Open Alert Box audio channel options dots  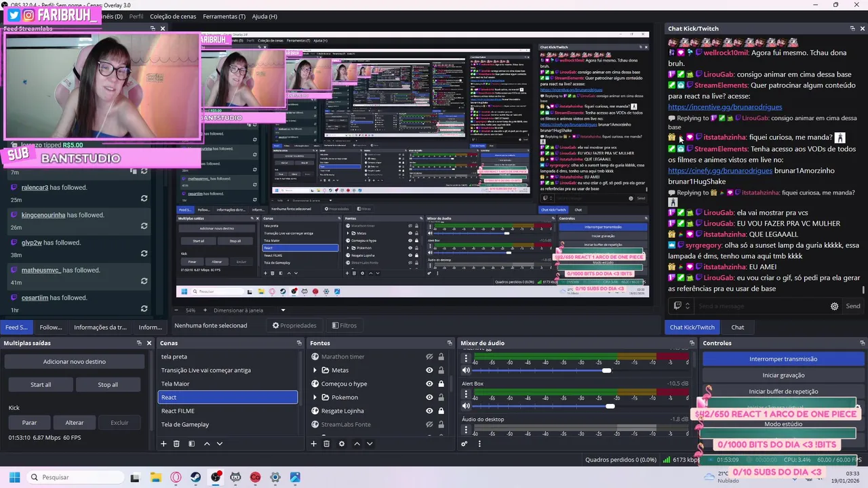[466, 394]
